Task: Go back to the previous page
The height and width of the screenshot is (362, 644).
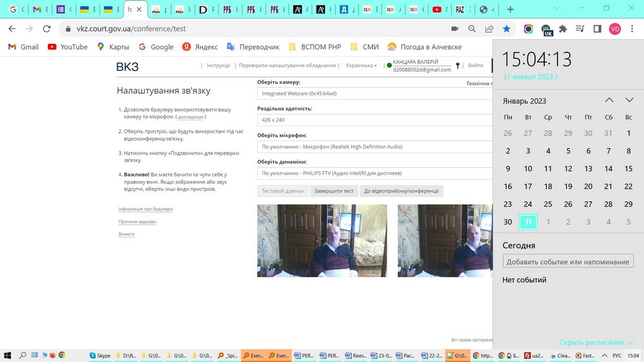Action: (12, 29)
